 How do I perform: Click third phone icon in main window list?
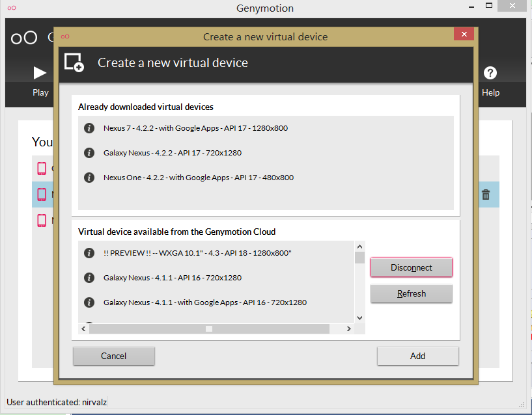click(42, 221)
